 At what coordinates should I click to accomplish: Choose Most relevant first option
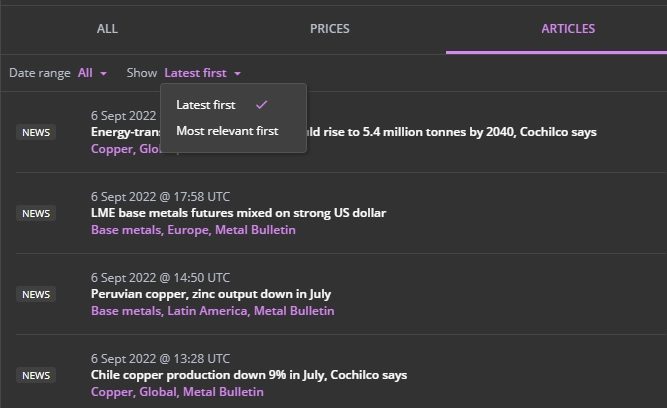(x=227, y=131)
